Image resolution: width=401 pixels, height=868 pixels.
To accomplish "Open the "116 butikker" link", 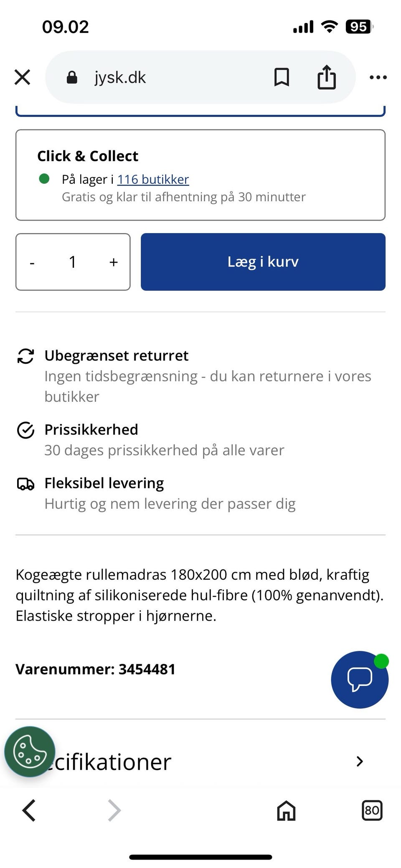I will pyautogui.click(x=153, y=179).
